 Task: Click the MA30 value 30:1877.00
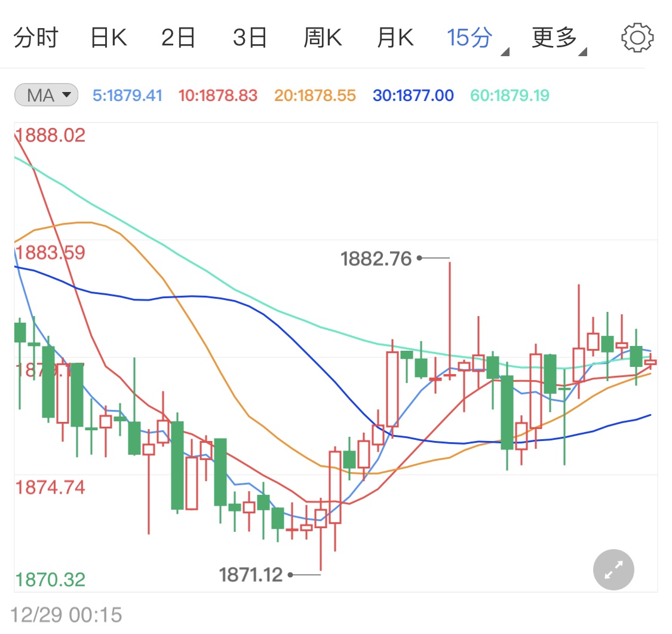[x=413, y=95]
